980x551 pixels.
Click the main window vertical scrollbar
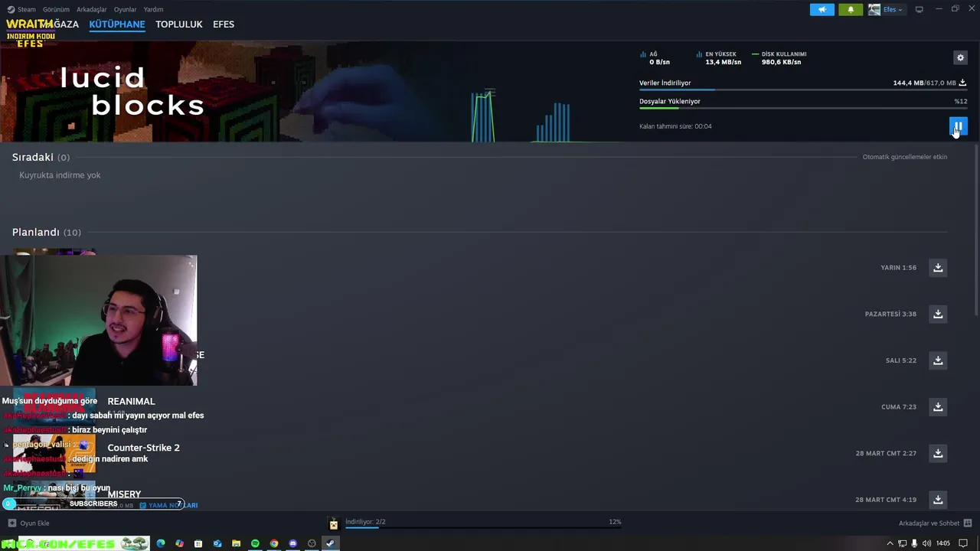click(x=976, y=230)
